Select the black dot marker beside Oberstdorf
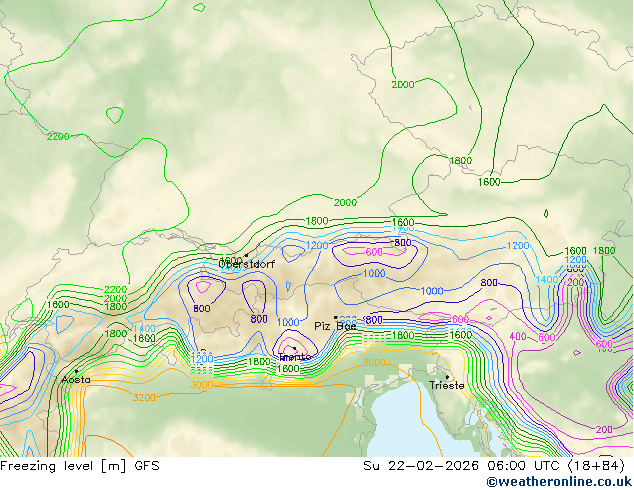The height and width of the screenshot is (490, 634). [x=246, y=255]
